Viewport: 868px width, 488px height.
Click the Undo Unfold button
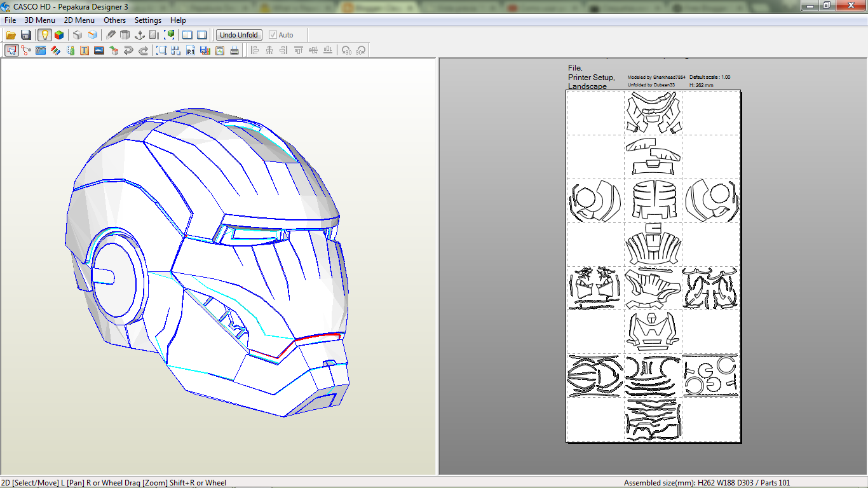[239, 35]
